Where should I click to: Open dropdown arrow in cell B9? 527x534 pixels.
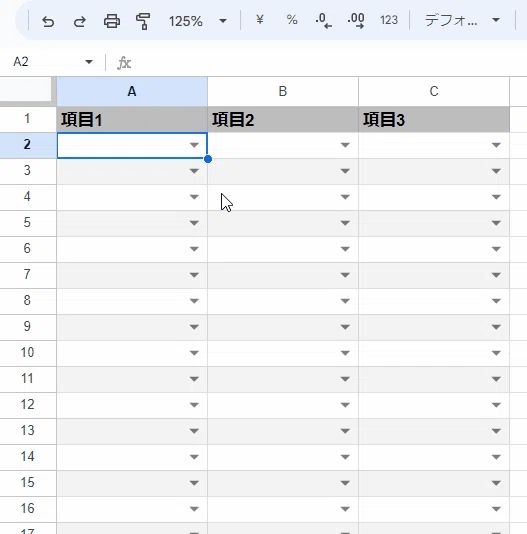click(345, 327)
